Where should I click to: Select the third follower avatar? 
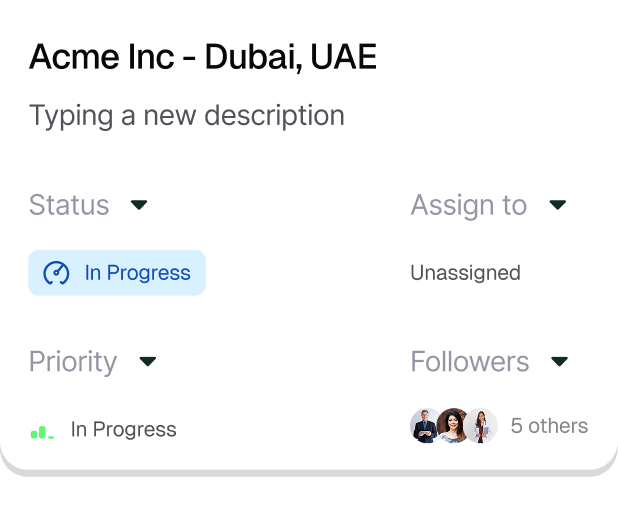coord(482,426)
